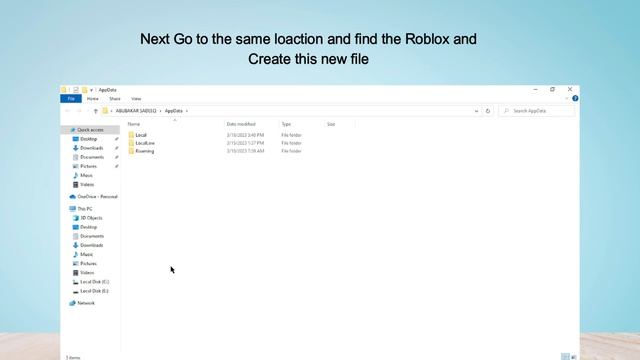Click Local folder's date modified cell

245,135
